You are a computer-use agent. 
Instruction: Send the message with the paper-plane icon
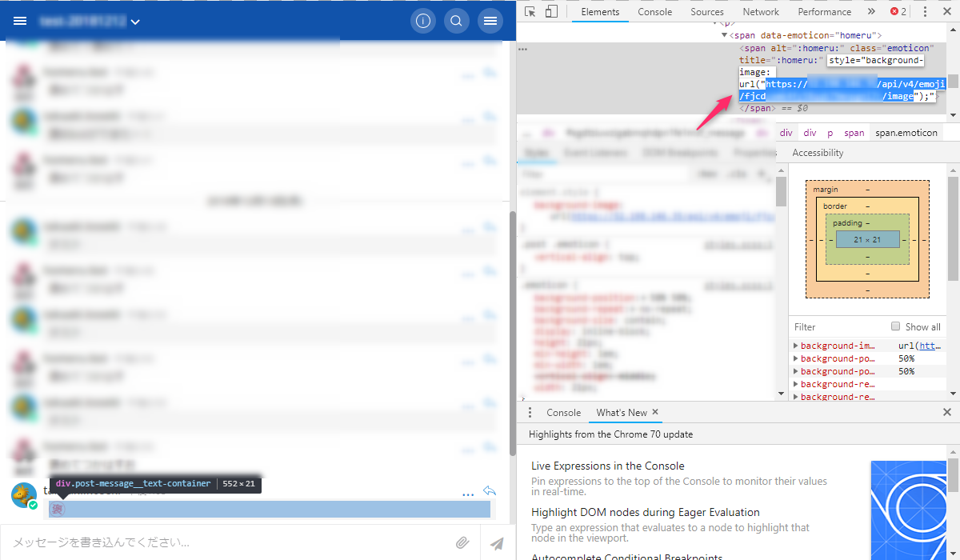click(496, 542)
